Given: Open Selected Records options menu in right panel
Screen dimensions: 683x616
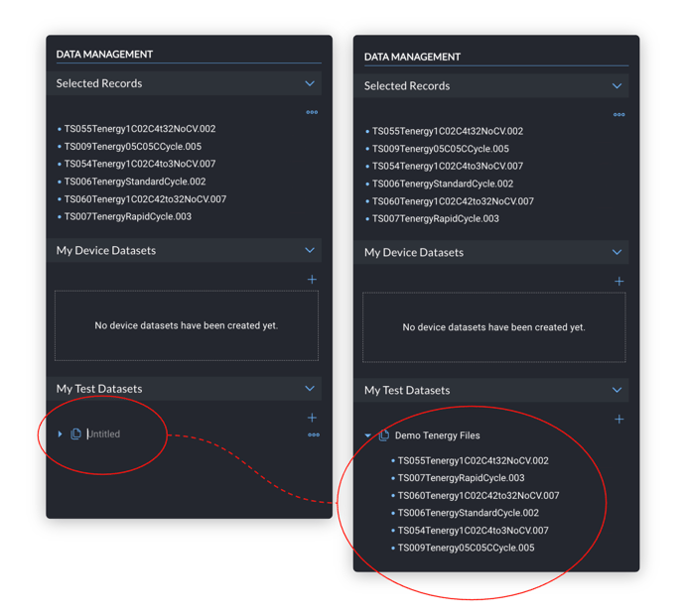Looking at the screenshot, I should (619, 114).
